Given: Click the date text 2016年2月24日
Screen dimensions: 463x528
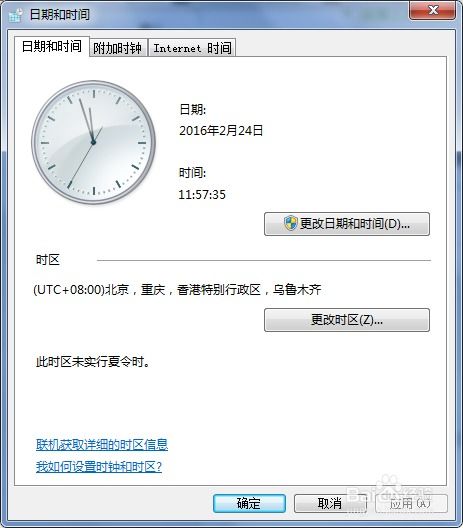Looking at the screenshot, I should point(221,131).
